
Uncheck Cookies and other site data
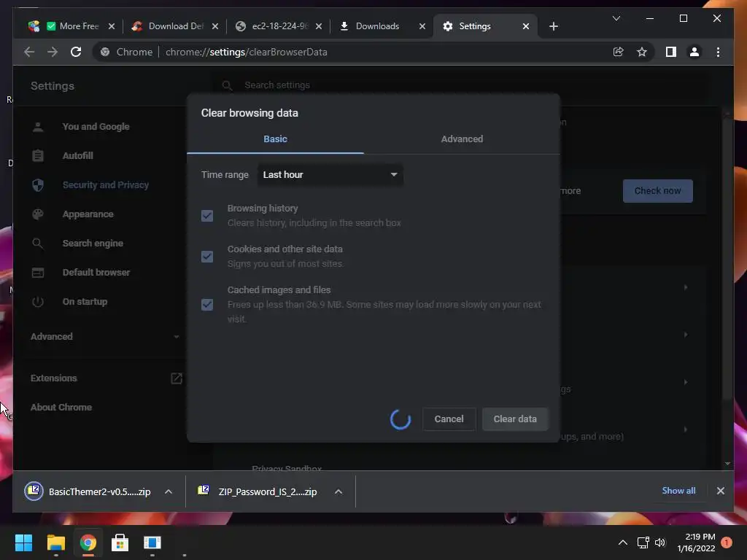[206, 257]
